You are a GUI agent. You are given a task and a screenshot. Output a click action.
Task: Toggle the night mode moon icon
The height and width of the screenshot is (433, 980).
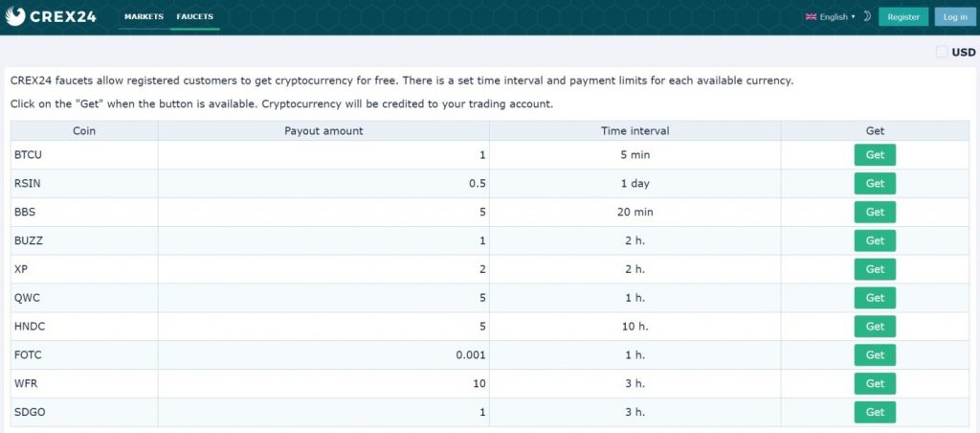[867, 17]
